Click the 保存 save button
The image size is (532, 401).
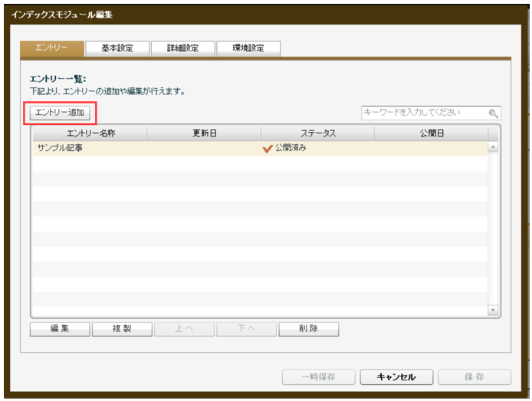(x=475, y=377)
